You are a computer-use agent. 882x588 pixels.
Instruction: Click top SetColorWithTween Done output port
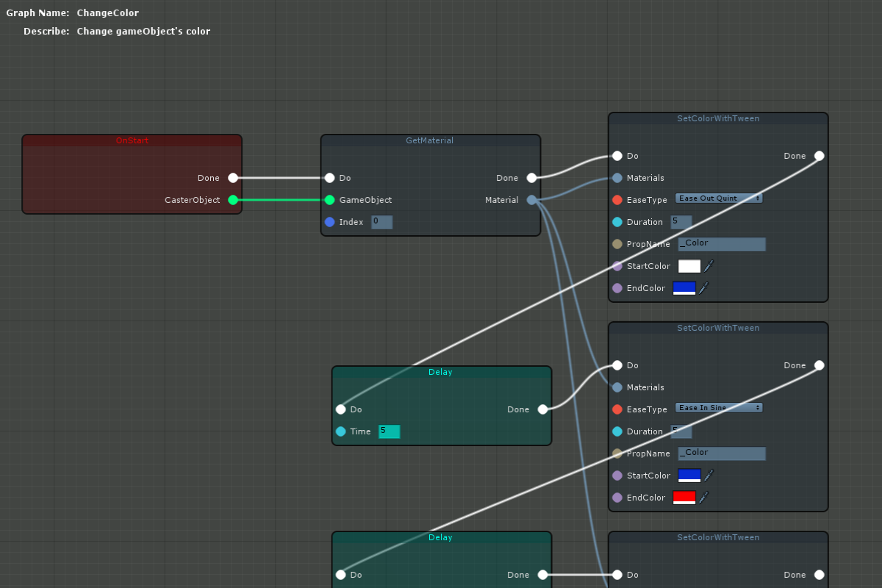click(820, 156)
